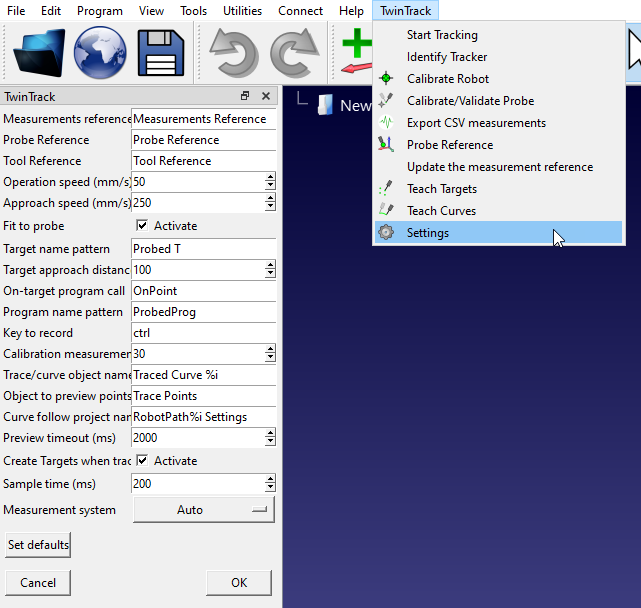This screenshot has width=641, height=608.
Task: Click the Key to record input field
Action: (x=203, y=333)
